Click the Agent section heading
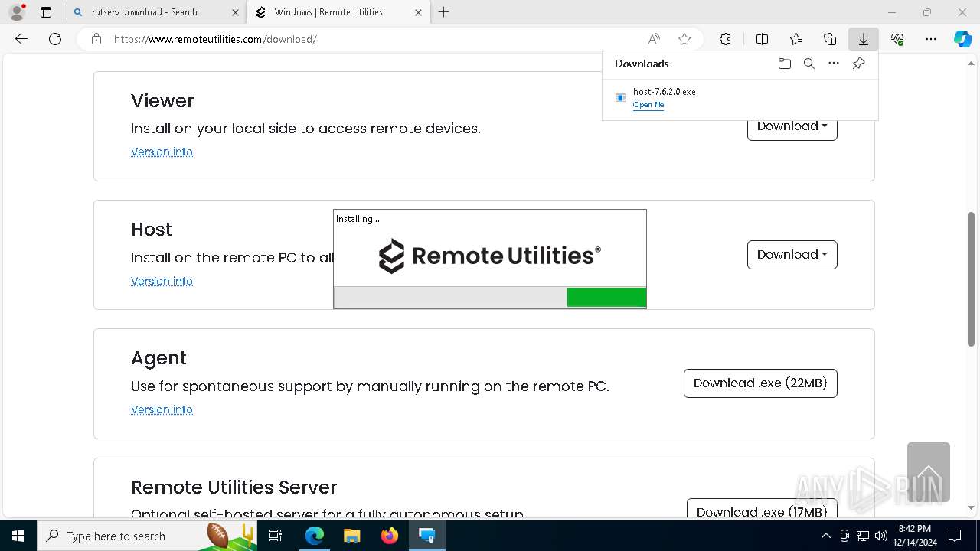This screenshot has height=551, width=980. pos(158,358)
